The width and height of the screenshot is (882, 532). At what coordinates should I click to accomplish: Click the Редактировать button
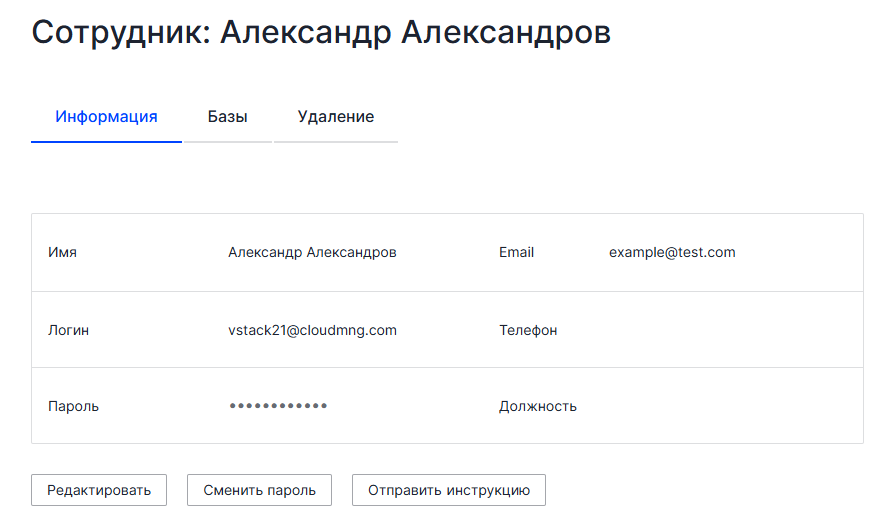click(x=99, y=490)
